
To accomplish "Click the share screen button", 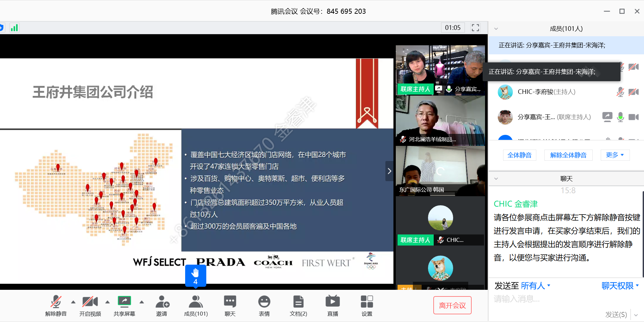I will 124,306.
